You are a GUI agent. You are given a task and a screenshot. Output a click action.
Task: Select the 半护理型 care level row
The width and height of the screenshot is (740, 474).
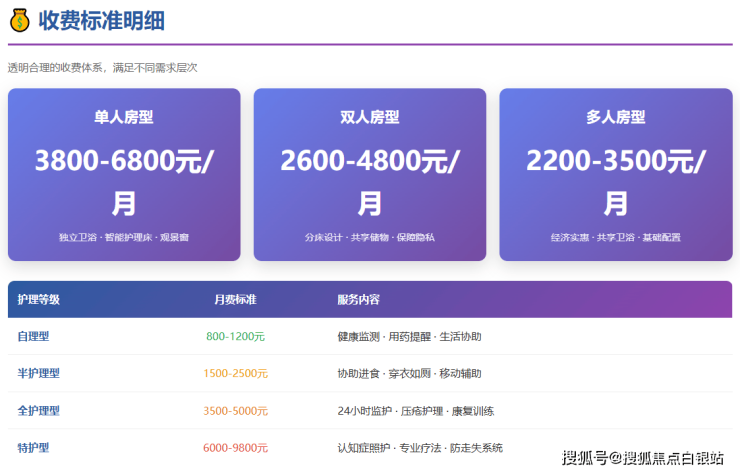(39, 373)
